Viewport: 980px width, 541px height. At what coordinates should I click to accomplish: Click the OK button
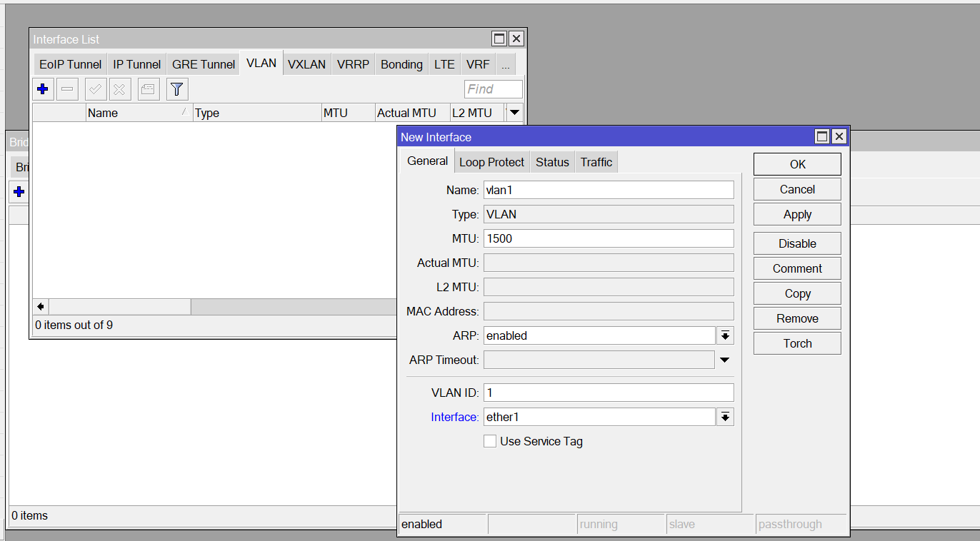(x=797, y=164)
